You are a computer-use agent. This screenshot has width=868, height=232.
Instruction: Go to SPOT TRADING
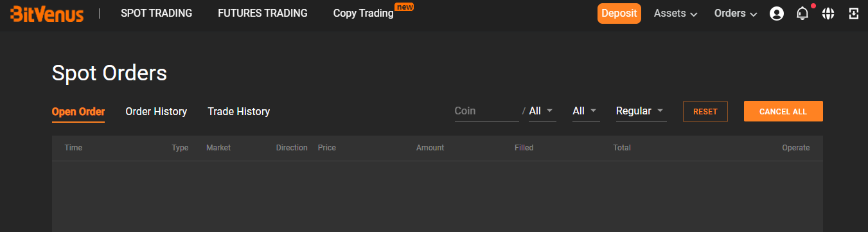coord(156,13)
